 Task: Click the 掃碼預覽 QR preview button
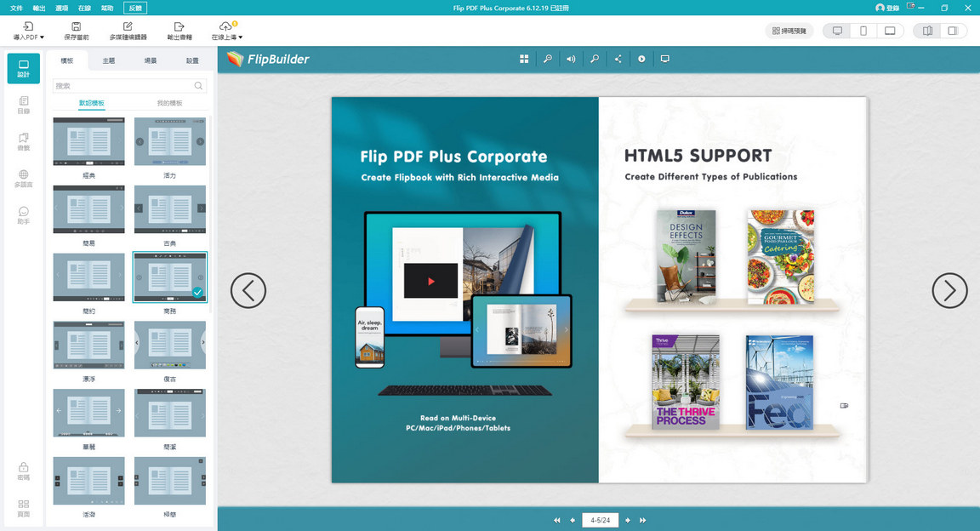[x=789, y=31]
